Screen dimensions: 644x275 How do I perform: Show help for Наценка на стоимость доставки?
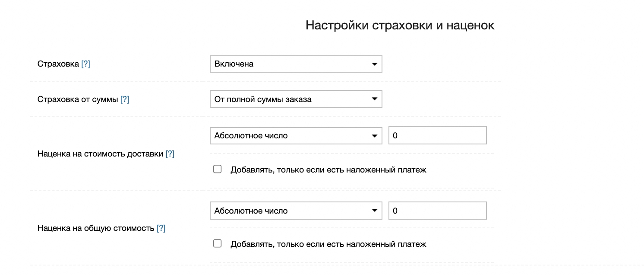coord(170,153)
